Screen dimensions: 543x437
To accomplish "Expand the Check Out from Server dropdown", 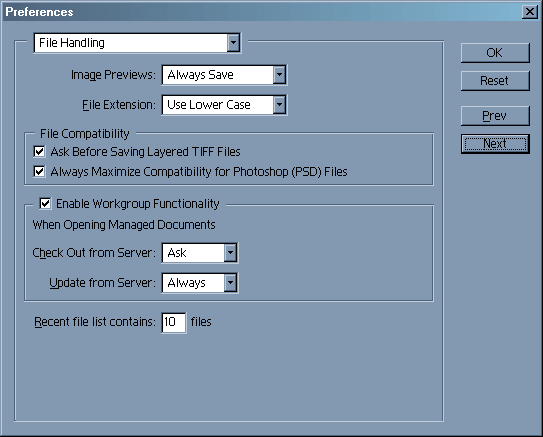I will [x=230, y=253].
